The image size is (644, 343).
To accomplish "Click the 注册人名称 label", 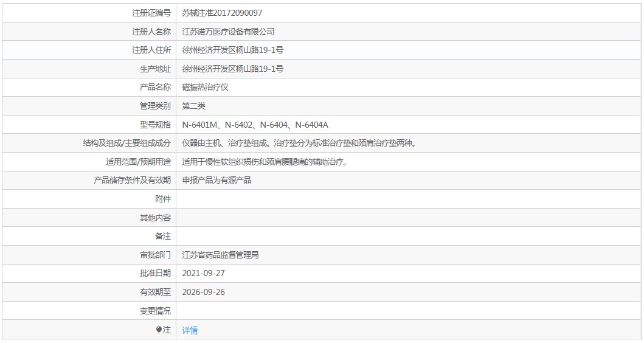I will click(151, 32).
